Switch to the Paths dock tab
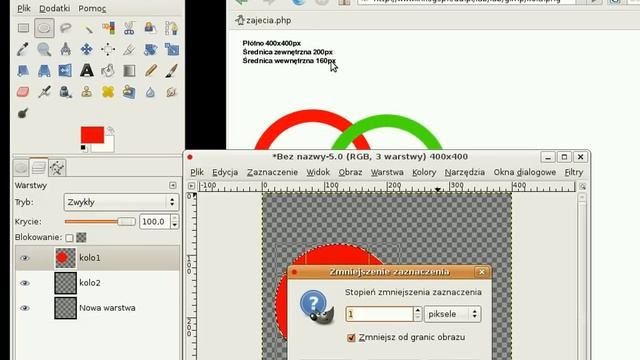Screen dimensions: 640x360 tap(57, 168)
